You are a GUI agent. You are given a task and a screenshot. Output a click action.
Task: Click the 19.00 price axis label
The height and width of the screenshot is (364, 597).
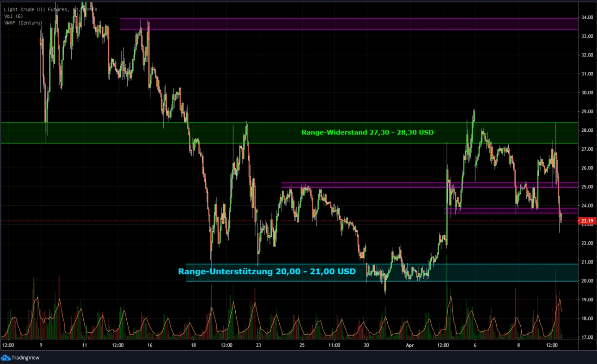coord(587,300)
